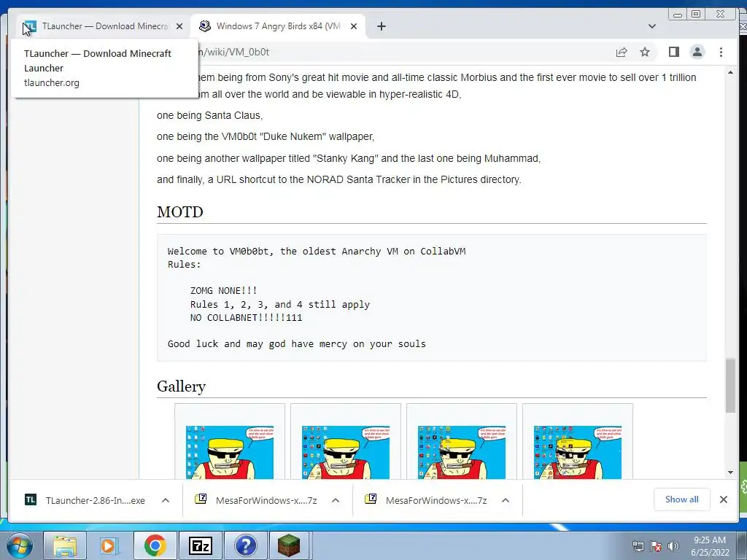Open the fourth gallery thumbnail
747x560 pixels.
coord(578,452)
